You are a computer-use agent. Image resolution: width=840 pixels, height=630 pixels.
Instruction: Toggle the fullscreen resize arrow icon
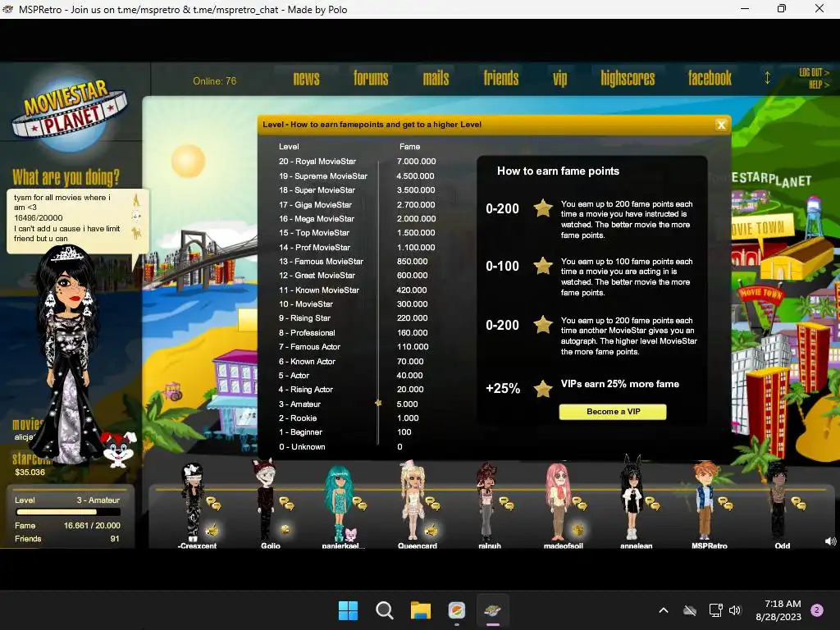[x=767, y=78]
